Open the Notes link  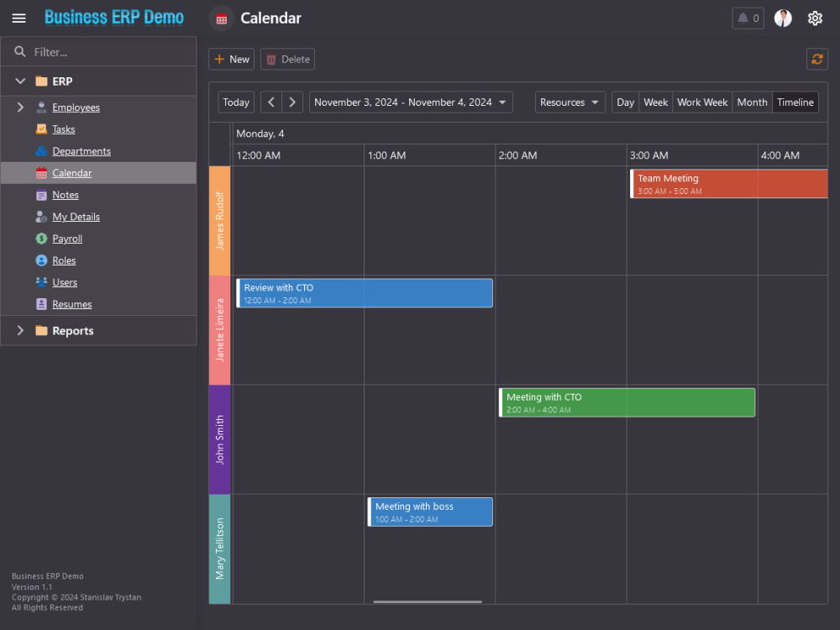pos(66,195)
